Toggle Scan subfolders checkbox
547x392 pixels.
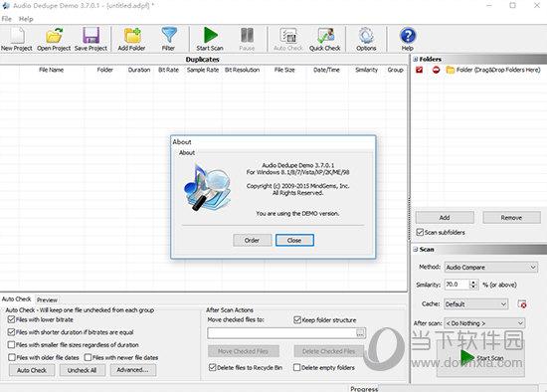click(x=420, y=232)
